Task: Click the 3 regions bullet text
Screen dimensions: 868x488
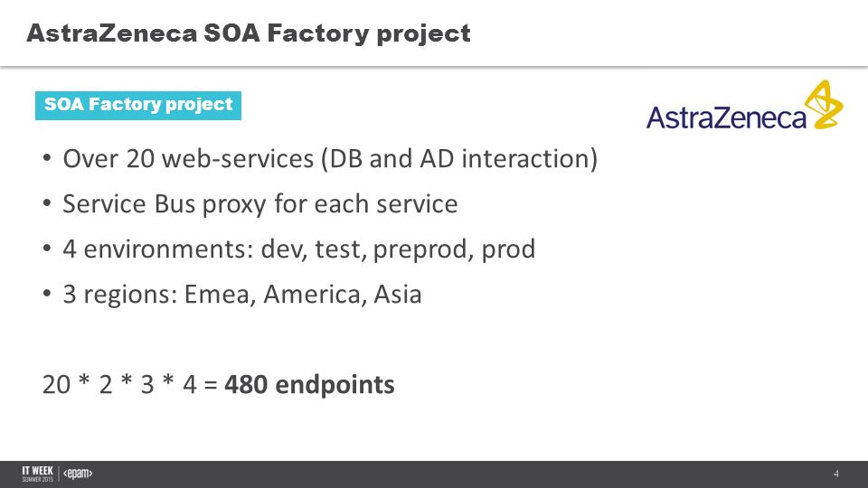Action: 242,294
